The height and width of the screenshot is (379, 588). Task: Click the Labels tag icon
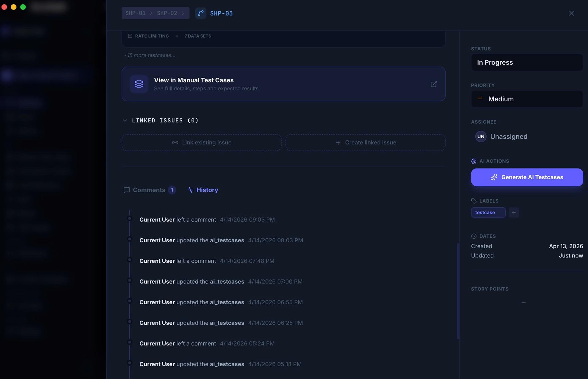click(x=474, y=201)
